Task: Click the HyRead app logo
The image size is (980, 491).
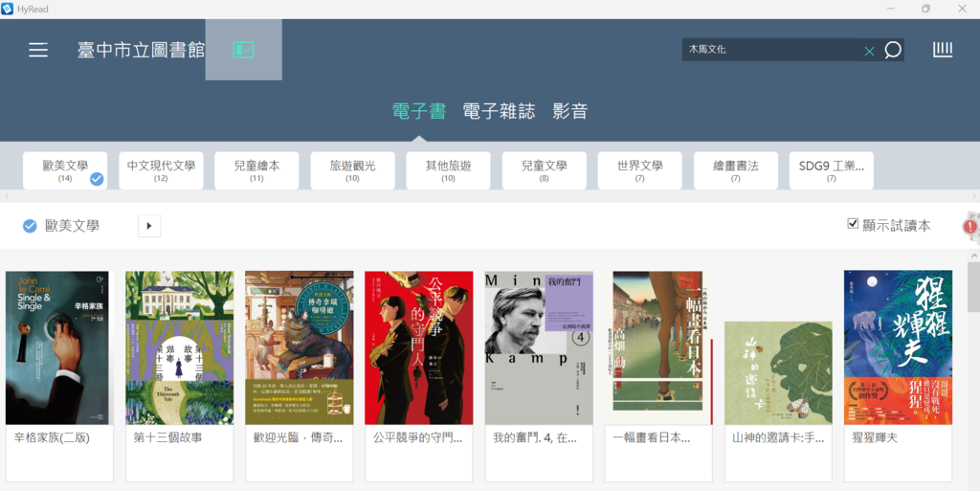Action: pos(7,9)
